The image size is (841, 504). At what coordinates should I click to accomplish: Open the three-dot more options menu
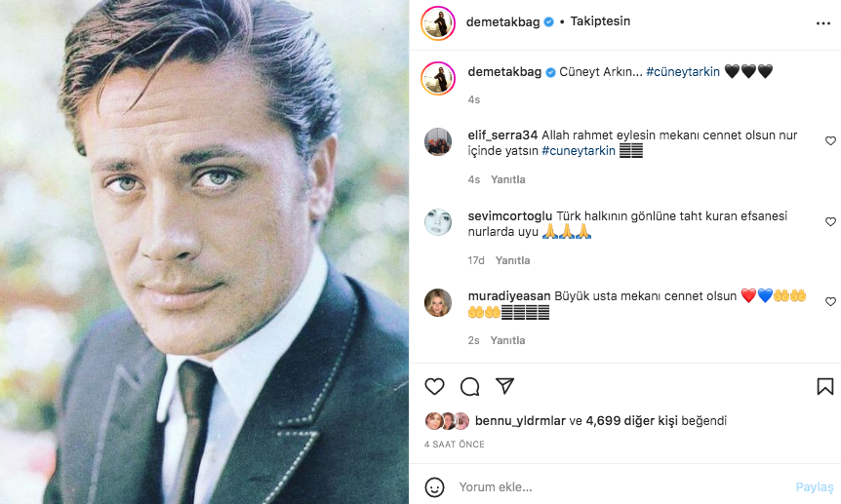coord(824,21)
